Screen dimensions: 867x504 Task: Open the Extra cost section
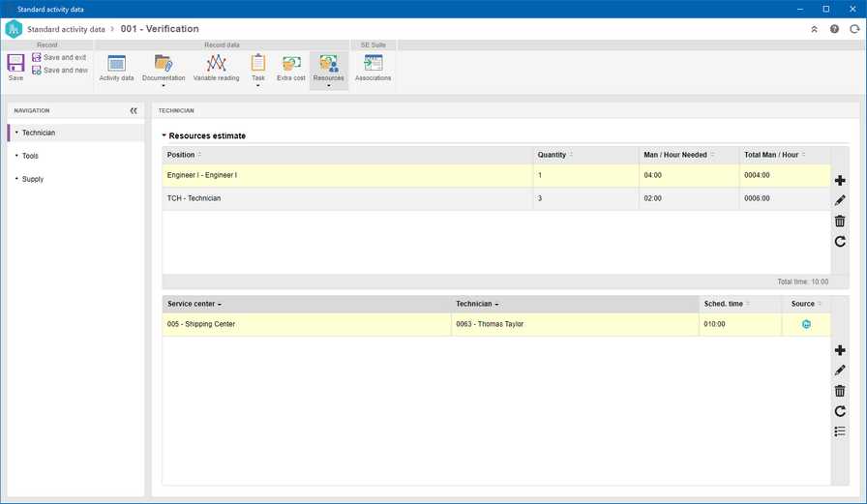click(x=291, y=68)
